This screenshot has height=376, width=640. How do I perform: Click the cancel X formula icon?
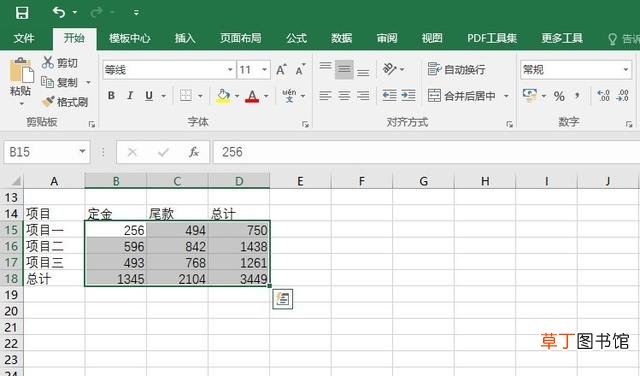point(132,152)
